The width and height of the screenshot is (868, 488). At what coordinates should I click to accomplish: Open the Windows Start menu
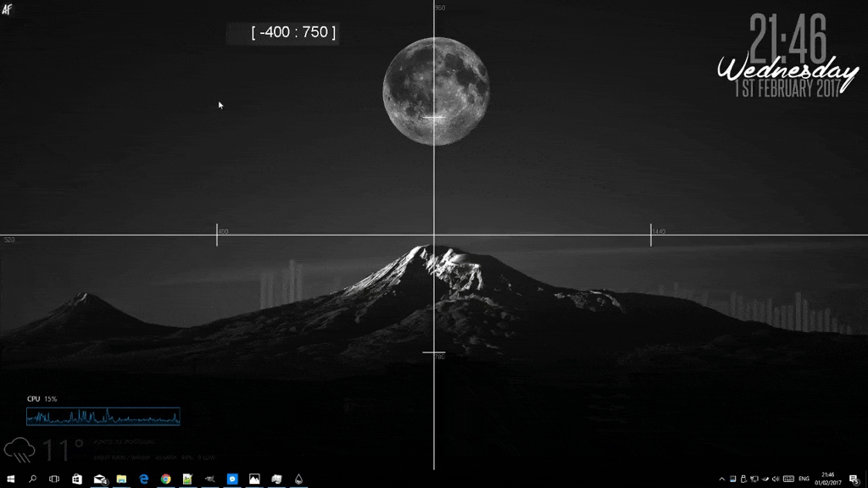pyautogui.click(x=10, y=479)
